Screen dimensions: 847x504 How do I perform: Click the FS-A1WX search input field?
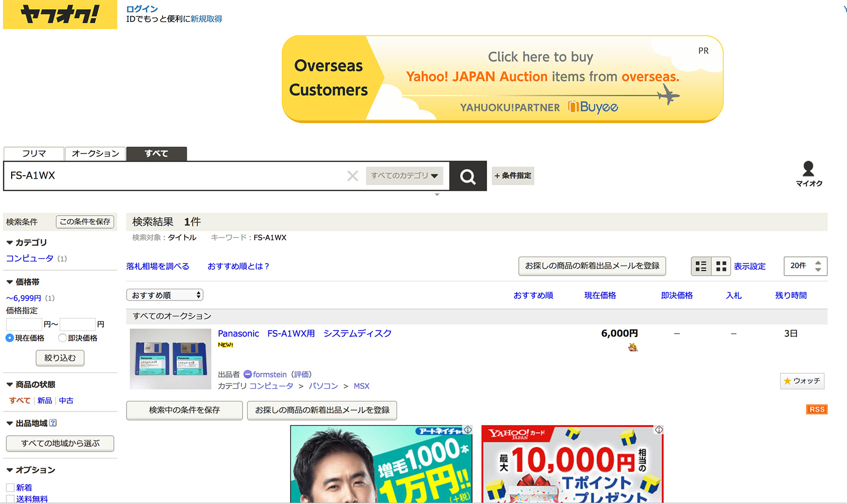tap(175, 176)
